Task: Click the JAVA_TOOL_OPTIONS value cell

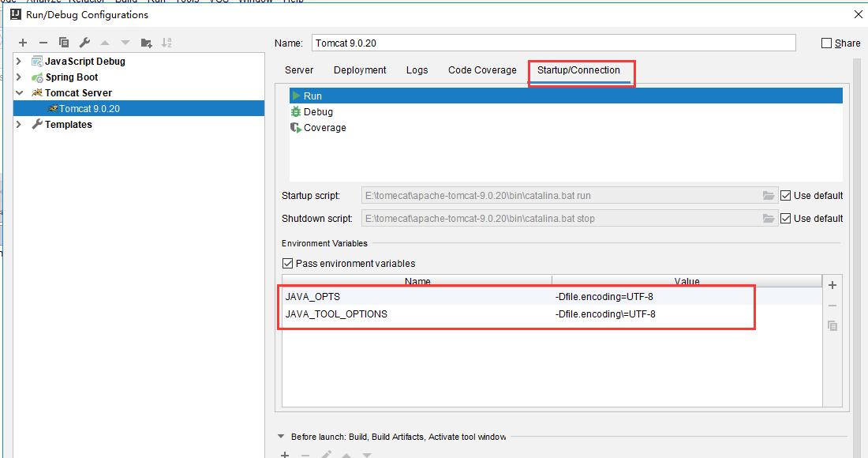Action: [x=687, y=314]
